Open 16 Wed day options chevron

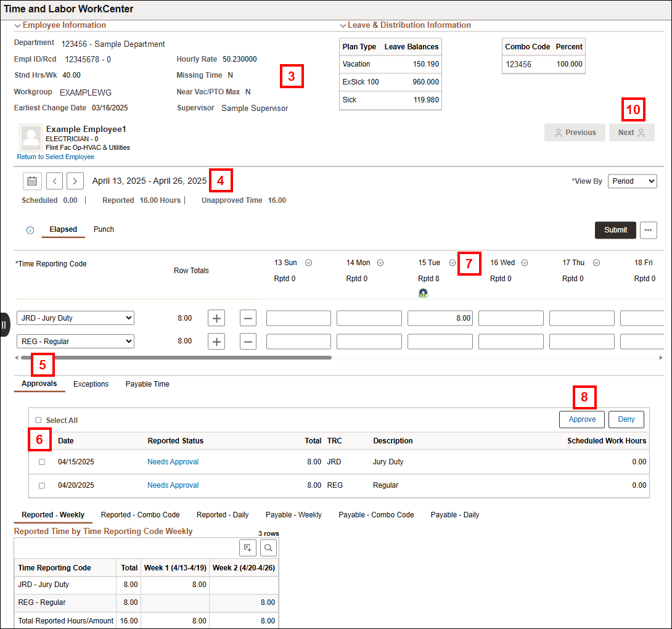(x=525, y=263)
